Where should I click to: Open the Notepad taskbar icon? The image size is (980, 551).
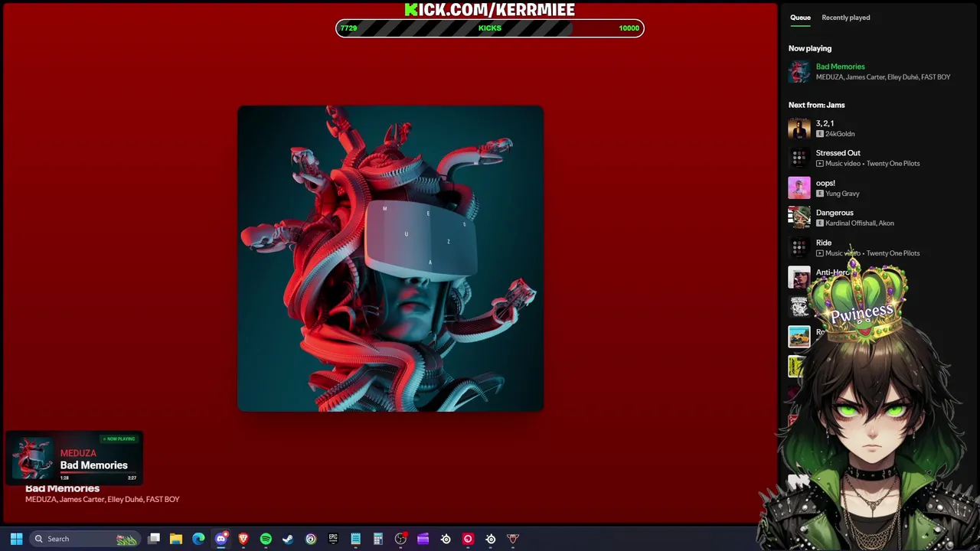click(355, 539)
